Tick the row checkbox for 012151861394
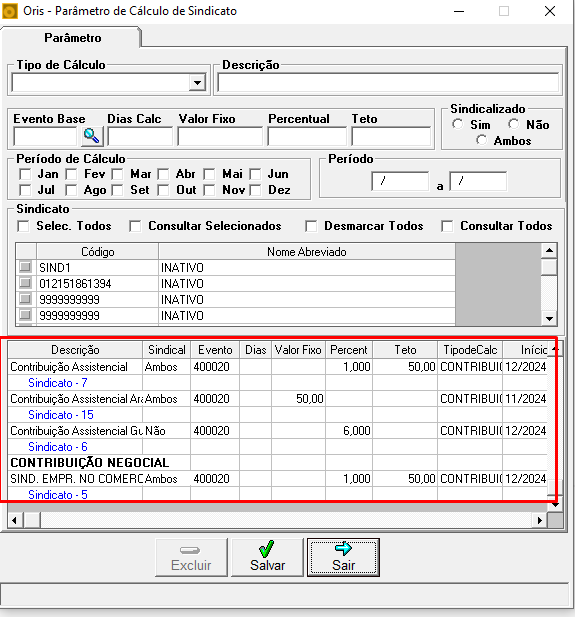The height and width of the screenshot is (617, 575). 25,283
